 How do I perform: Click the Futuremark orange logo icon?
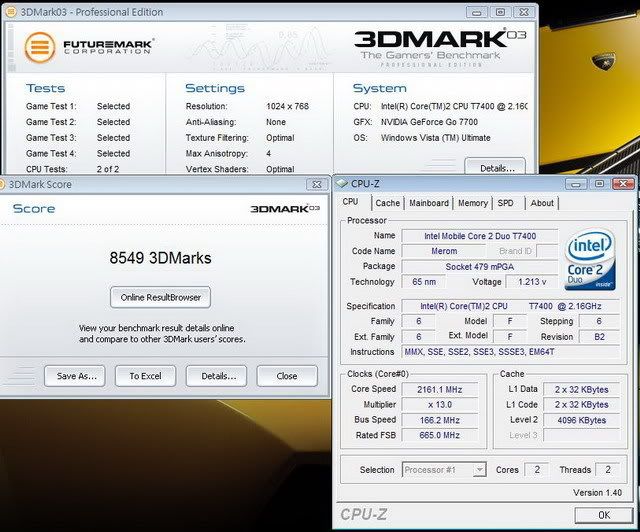pos(40,47)
